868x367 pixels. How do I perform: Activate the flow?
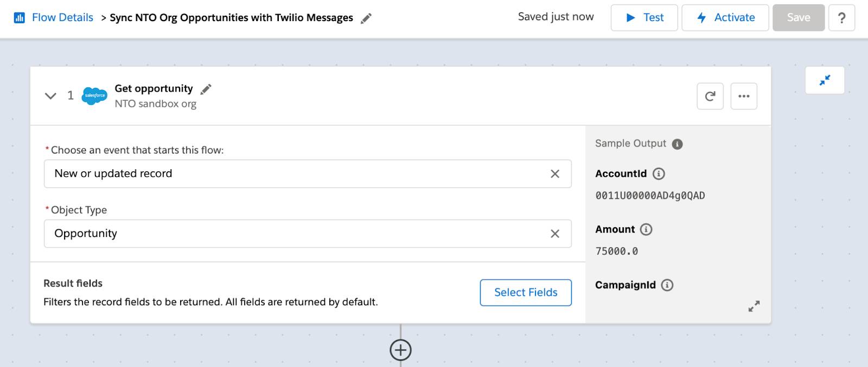tap(725, 18)
